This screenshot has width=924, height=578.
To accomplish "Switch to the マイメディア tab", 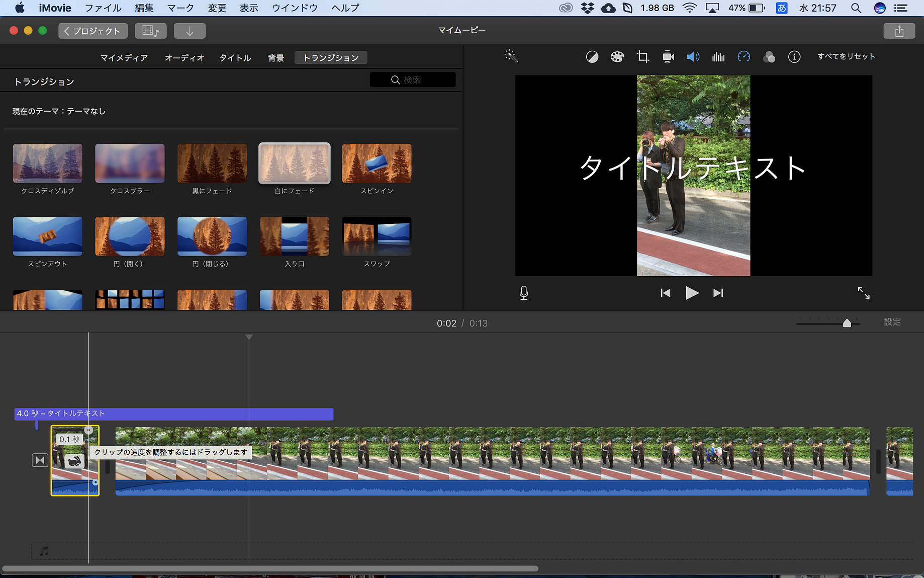I will (x=124, y=58).
